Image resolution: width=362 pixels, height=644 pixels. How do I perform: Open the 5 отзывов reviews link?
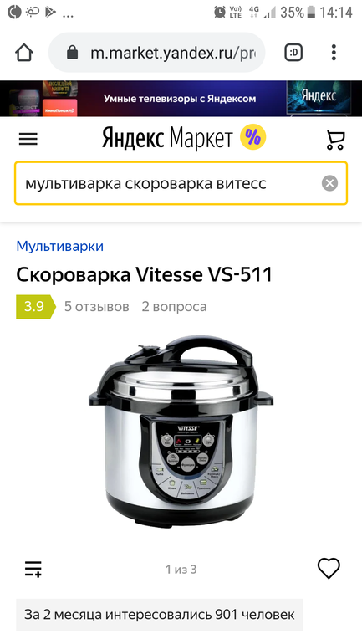(96, 306)
